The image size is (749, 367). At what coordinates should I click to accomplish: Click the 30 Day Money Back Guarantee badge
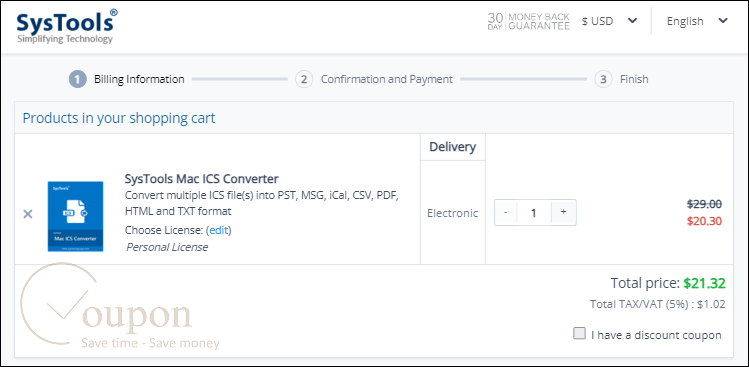coord(528,22)
